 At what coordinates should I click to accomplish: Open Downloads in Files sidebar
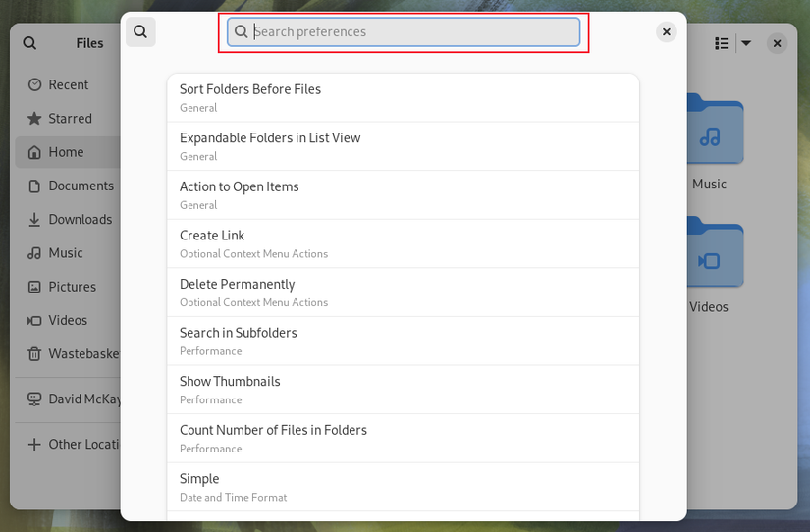point(68,219)
